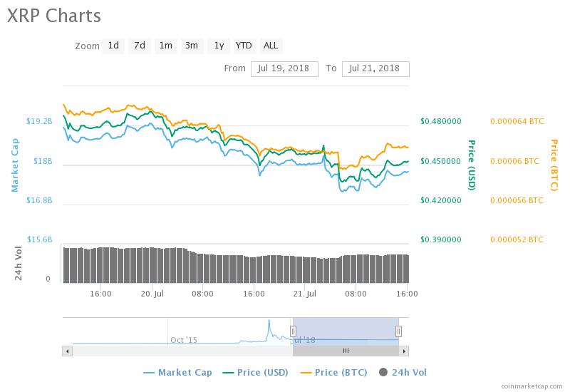Click the Zoom label text
This screenshot has width=570, height=392.
coord(87,46)
